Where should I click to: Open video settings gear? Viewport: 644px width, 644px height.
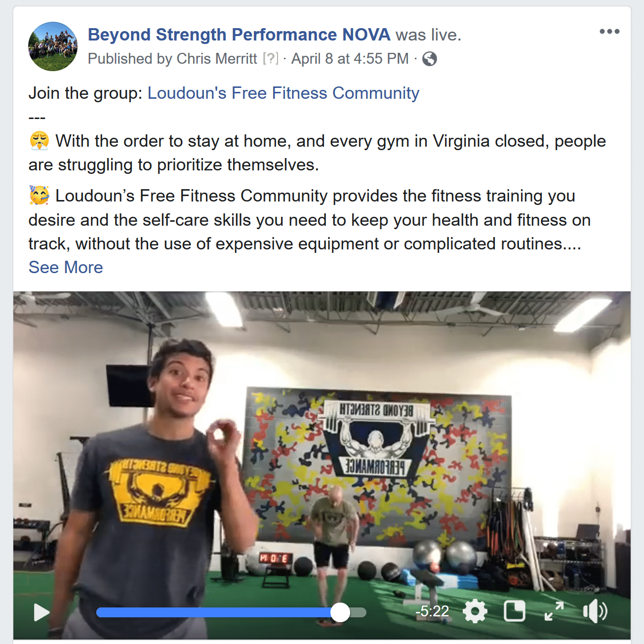click(x=475, y=611)
